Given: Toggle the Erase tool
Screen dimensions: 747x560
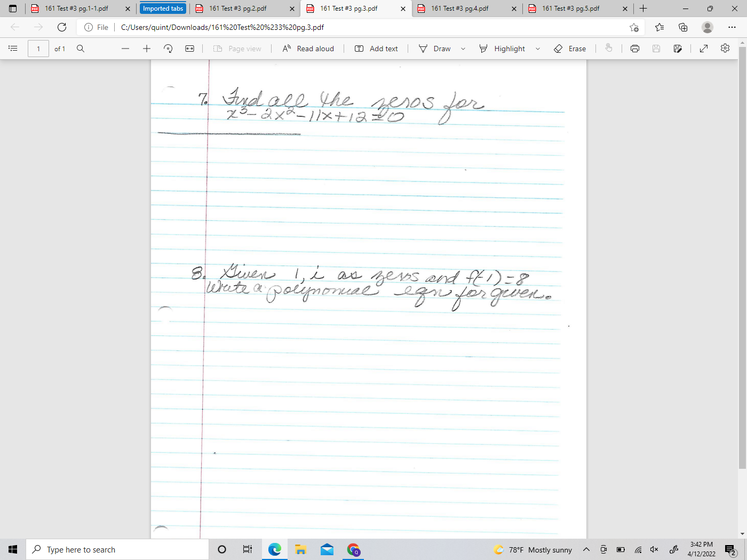Looking at the screenshot, I should coord(570,49).
